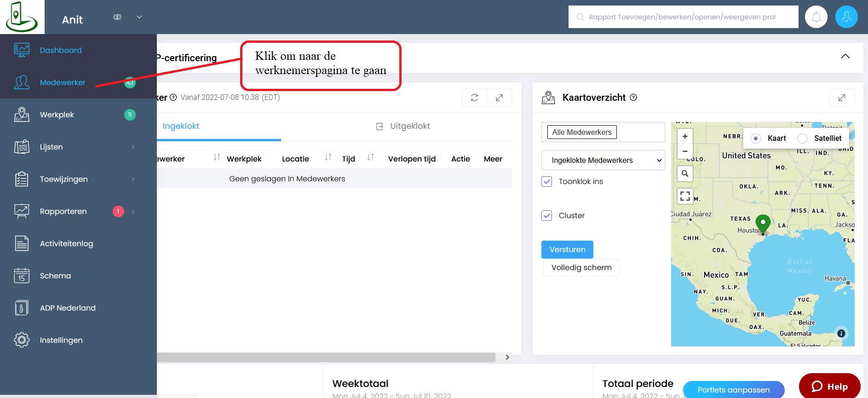The height and width of the screenshot is (398, 868).
Task: Click the map search magnifier icon
Action: tap(685, 173)
